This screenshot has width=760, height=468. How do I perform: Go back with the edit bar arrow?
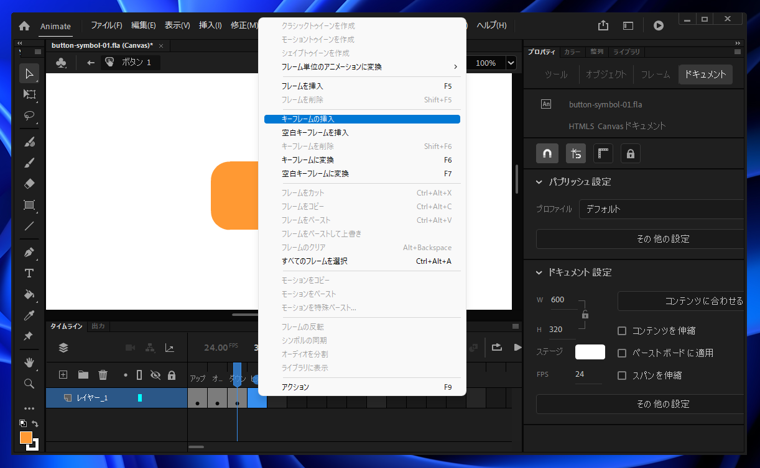[90, 62]
